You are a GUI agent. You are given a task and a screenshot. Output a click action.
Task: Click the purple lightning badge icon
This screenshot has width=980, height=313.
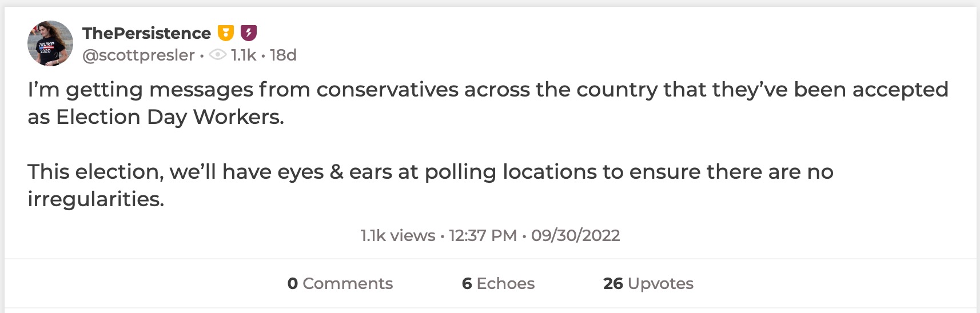coord(248,33)
